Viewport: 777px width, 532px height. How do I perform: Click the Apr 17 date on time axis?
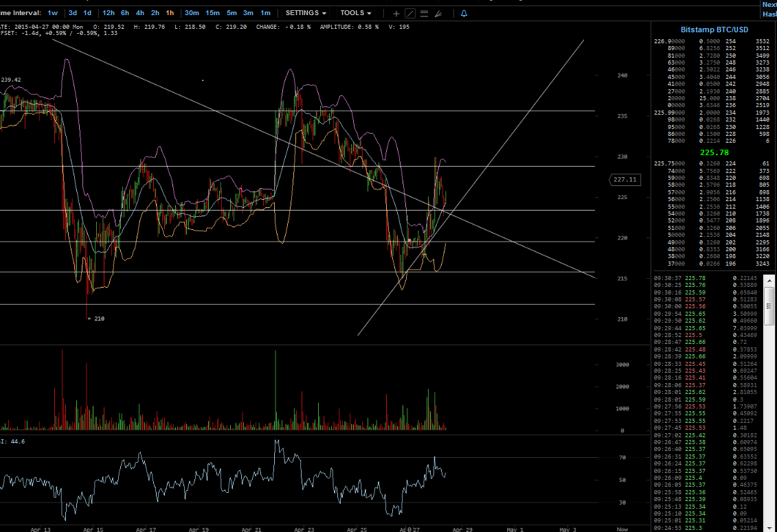(x=146, y=529)
